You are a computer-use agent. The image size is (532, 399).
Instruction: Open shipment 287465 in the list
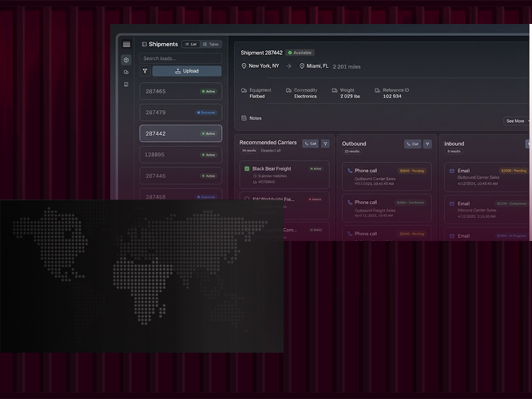point(181,92)
